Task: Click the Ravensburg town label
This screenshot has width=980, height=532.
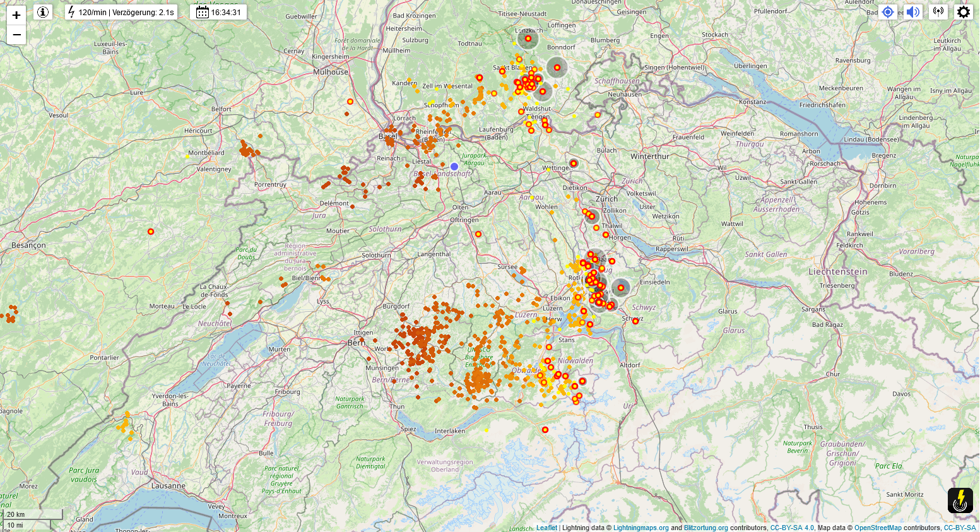Action: [x=853, y=61]
